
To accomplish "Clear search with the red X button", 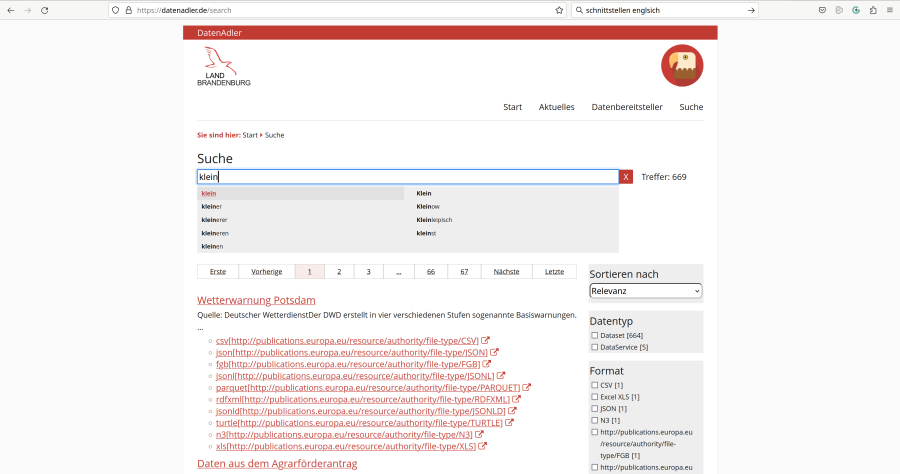I will tap(626, 177).
